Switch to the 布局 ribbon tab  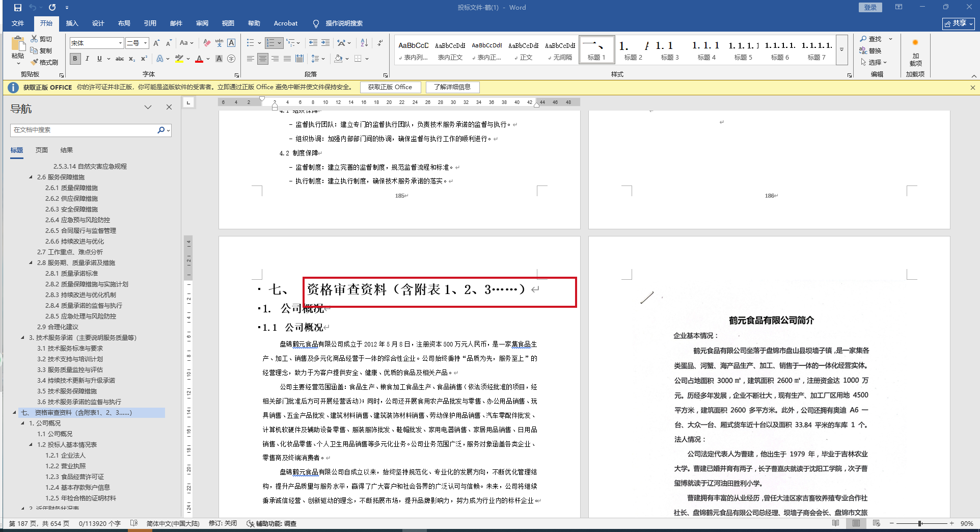tap(124, 23)
